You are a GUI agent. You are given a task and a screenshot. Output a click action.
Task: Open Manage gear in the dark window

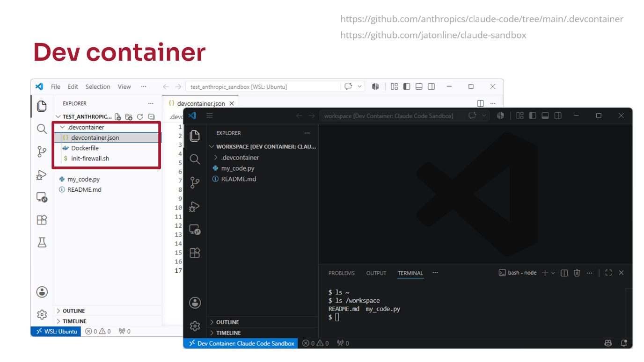pos(195,326)
